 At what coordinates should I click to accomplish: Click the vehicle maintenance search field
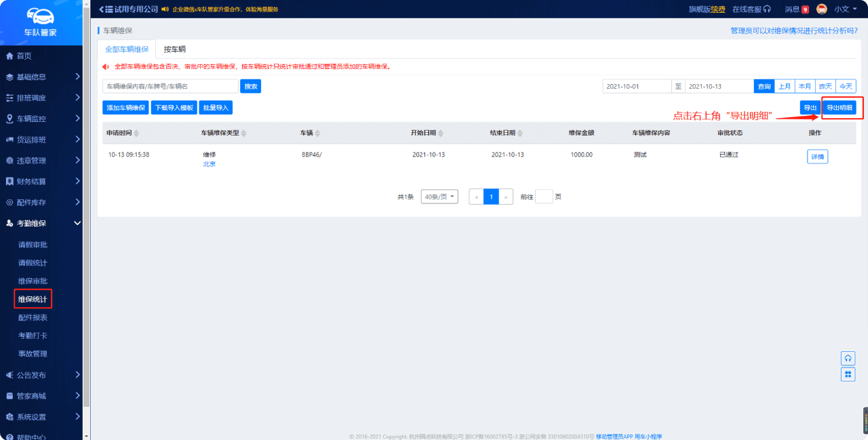coord(170,86)
